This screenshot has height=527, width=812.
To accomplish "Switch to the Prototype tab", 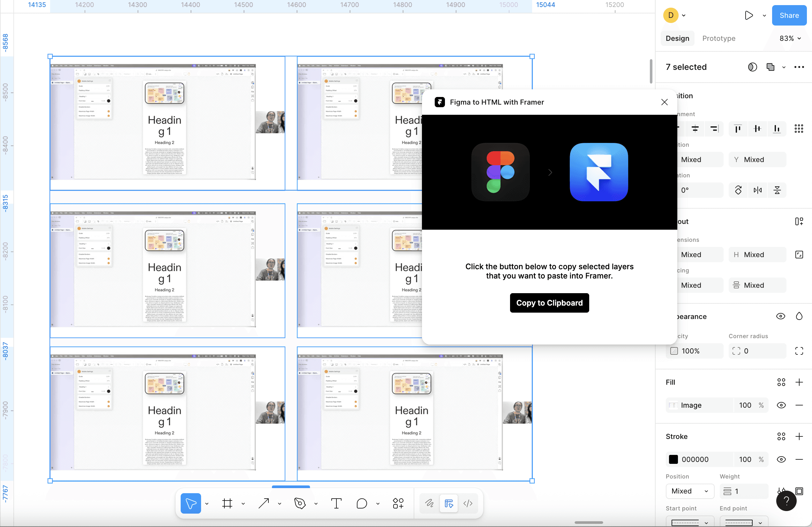I will coord(718,39).
